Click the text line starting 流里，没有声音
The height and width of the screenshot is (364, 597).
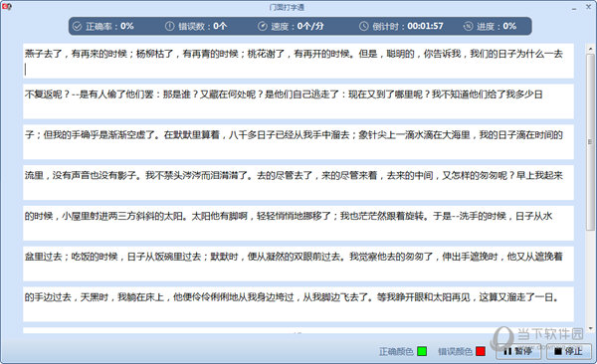pos(294,175)
